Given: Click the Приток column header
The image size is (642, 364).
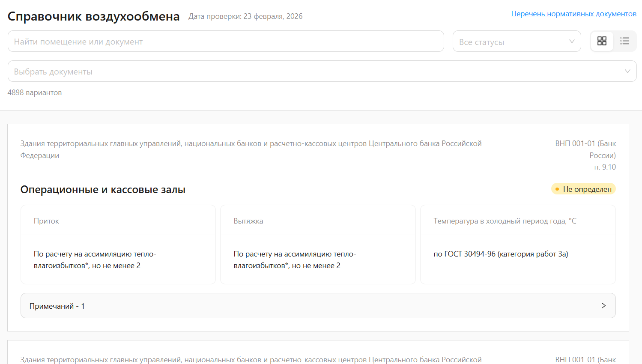Looking at the screenshot, I should (x=46, y=221).
